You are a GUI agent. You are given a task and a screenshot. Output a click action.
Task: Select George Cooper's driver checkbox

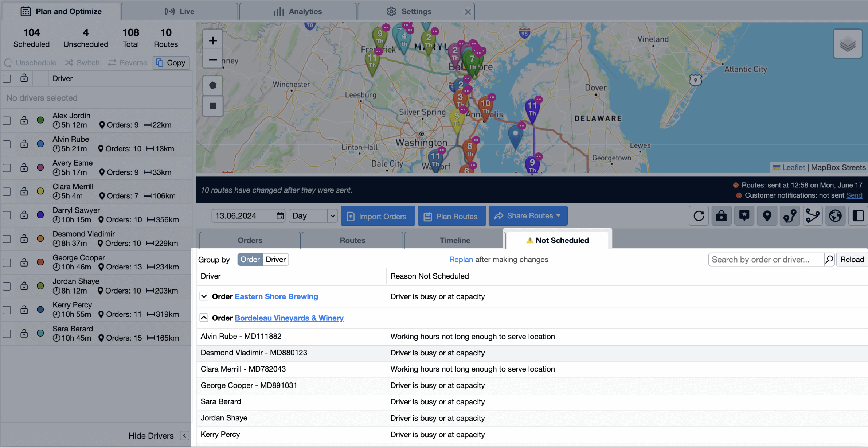click(x=7, y=263)
